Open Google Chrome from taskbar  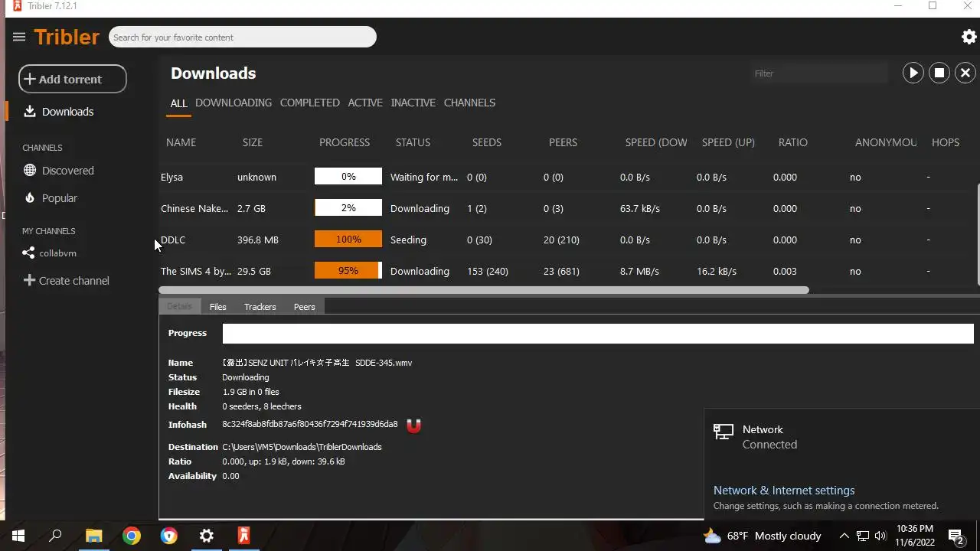pos(132,536)
